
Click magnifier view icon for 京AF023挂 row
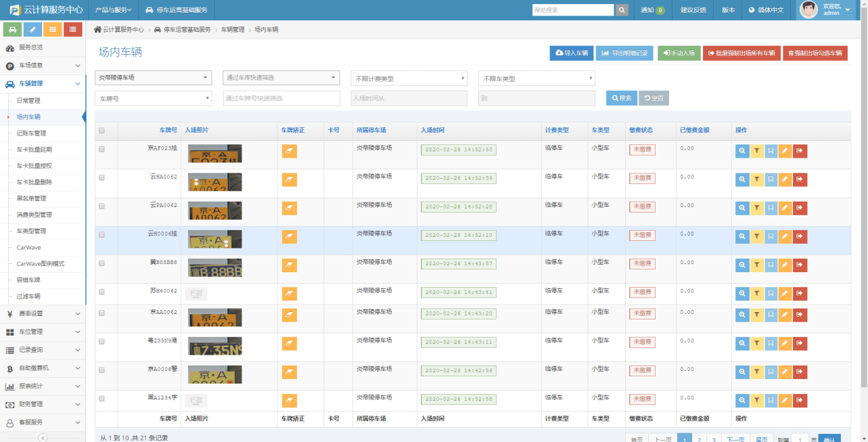click(742, 152)
